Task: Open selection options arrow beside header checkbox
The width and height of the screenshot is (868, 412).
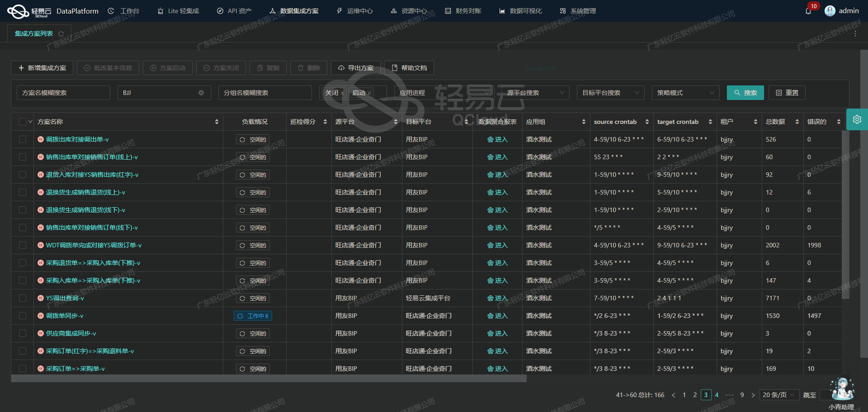Action: [30, 122]
